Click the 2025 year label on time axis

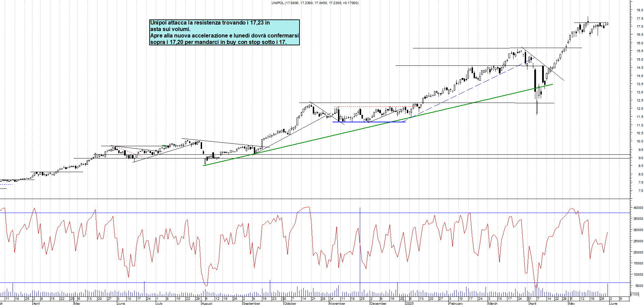point(410,303)
